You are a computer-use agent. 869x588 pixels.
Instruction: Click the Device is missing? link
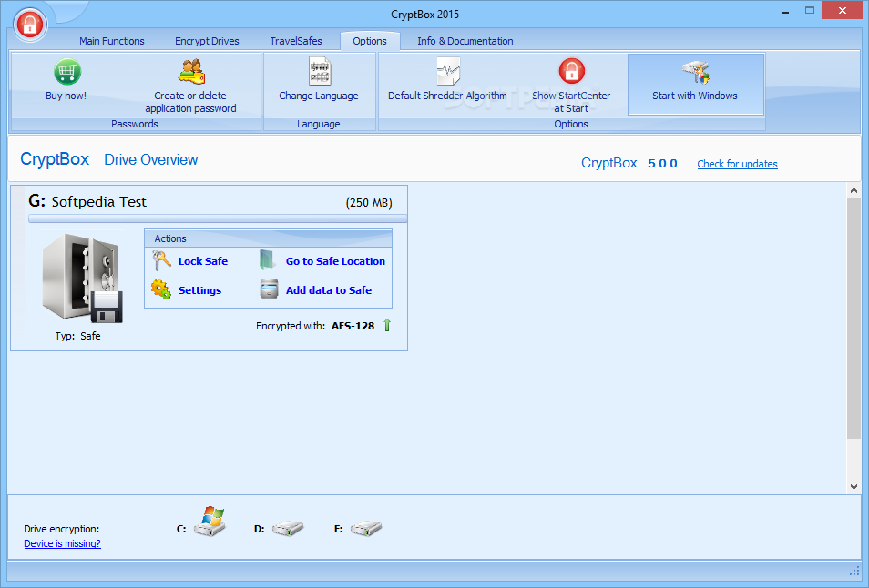click(x=63, y=543)
